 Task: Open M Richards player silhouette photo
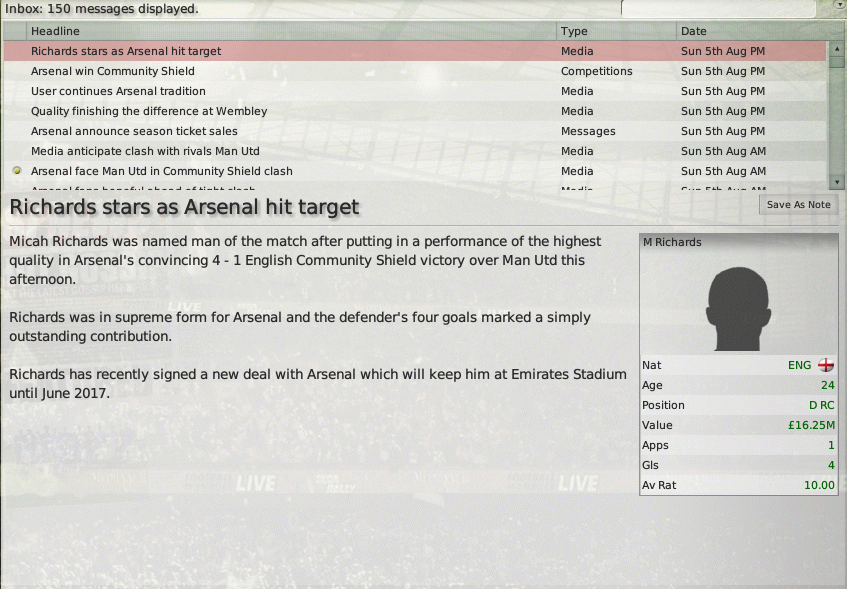[738, 309]
